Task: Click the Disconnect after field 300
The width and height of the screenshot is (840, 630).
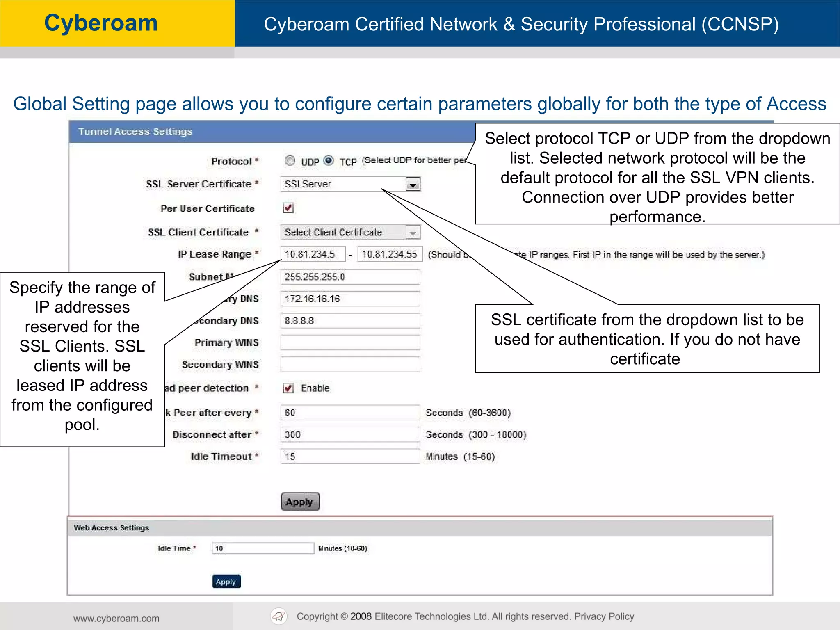Action: pos(350,434)
